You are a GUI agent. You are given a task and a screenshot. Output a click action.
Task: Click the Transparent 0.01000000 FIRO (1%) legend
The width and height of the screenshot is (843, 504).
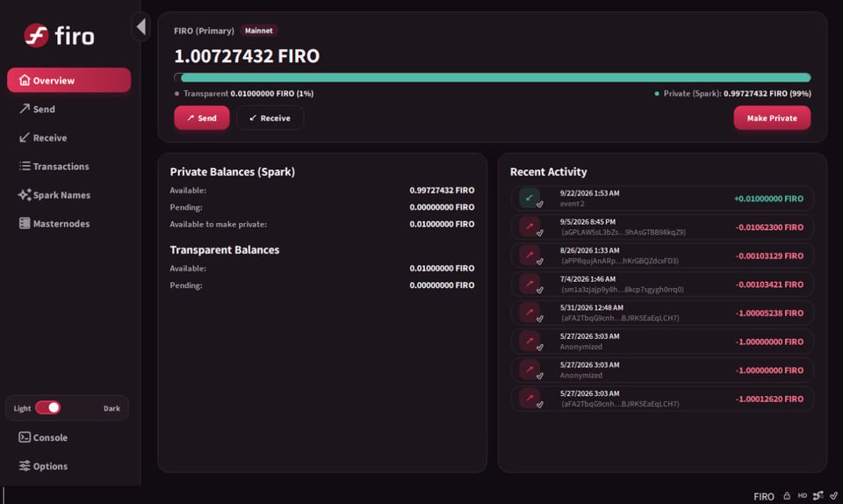tap(244, 93)
